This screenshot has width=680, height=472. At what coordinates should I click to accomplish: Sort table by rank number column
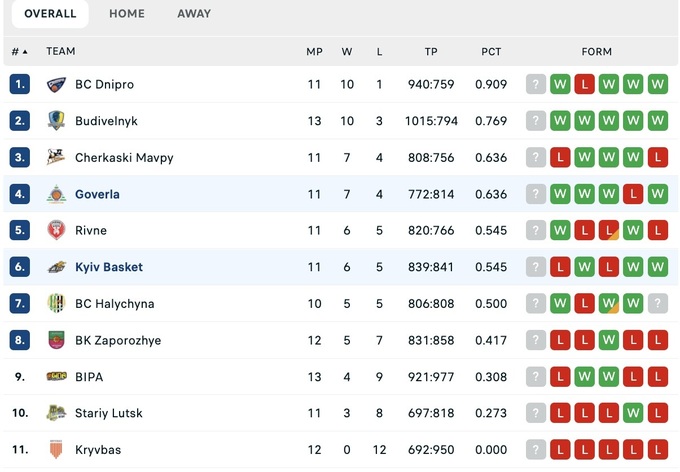tap(19, 52)
